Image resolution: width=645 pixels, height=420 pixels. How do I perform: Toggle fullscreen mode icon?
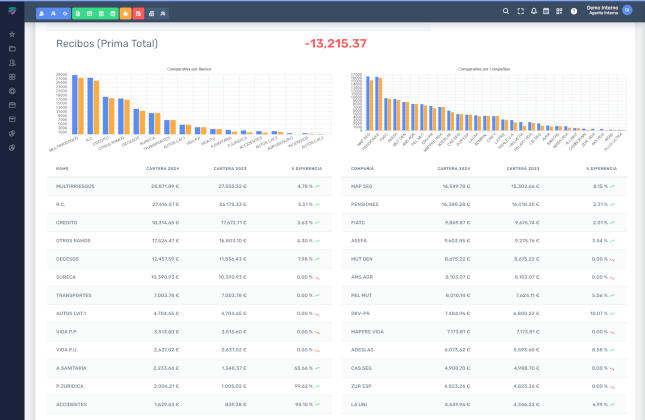[x=520, y=11]
